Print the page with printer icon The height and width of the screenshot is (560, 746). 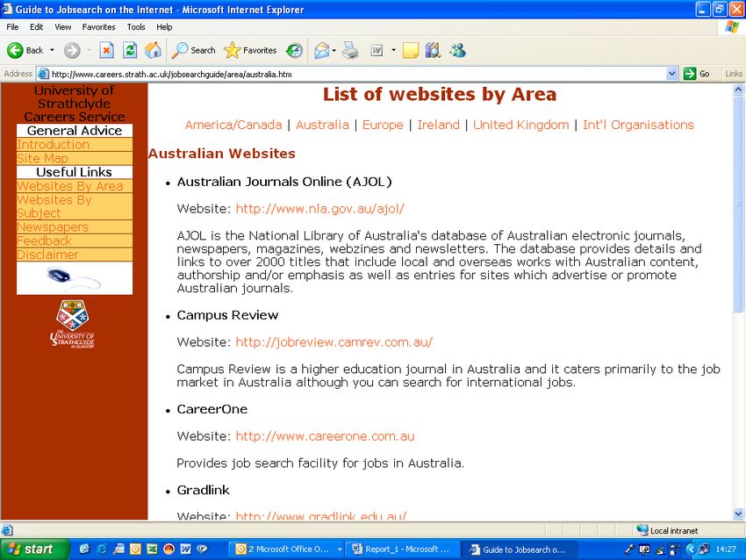351,50
